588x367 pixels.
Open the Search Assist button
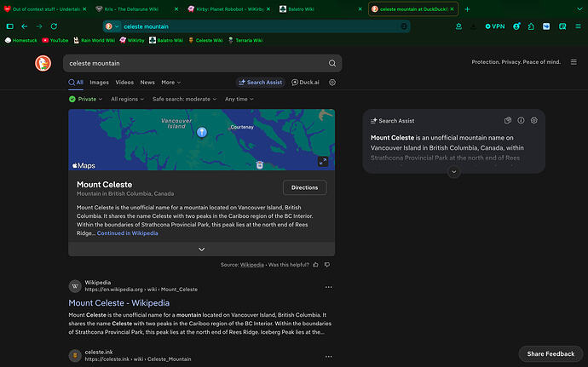click(x=260, y=83)
